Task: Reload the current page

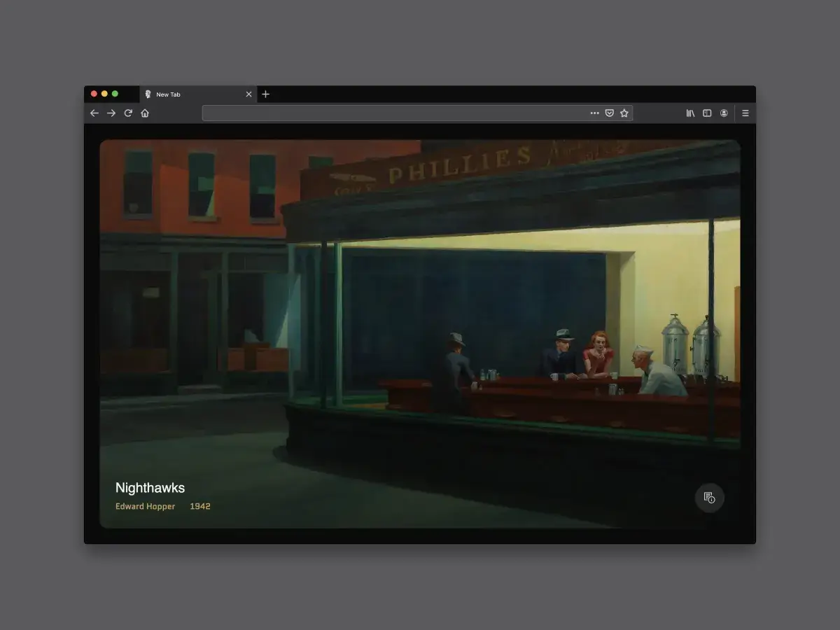Action: coord(127,113)
